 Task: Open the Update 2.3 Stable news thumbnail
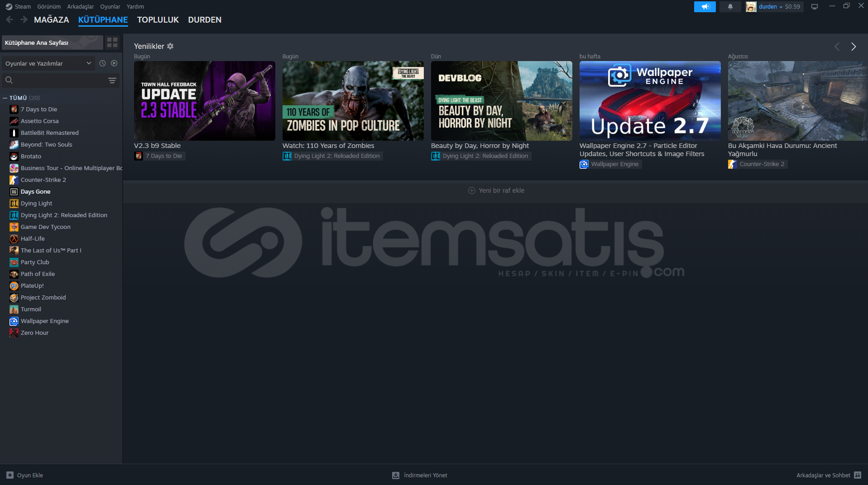[205, 101]
